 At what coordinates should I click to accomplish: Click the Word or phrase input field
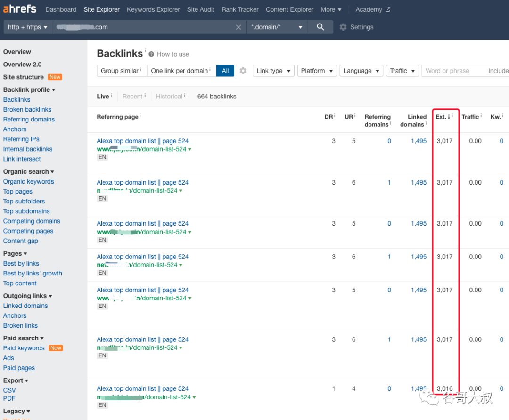[x=453, y=71]
